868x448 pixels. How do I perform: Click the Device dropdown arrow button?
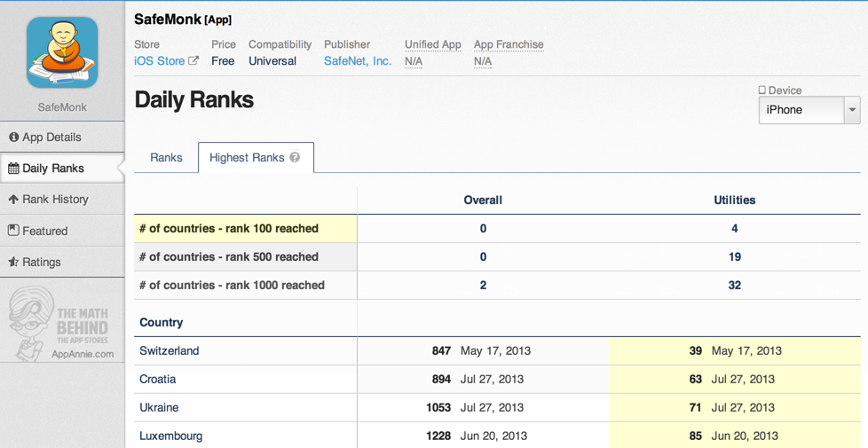coord(852,110)
